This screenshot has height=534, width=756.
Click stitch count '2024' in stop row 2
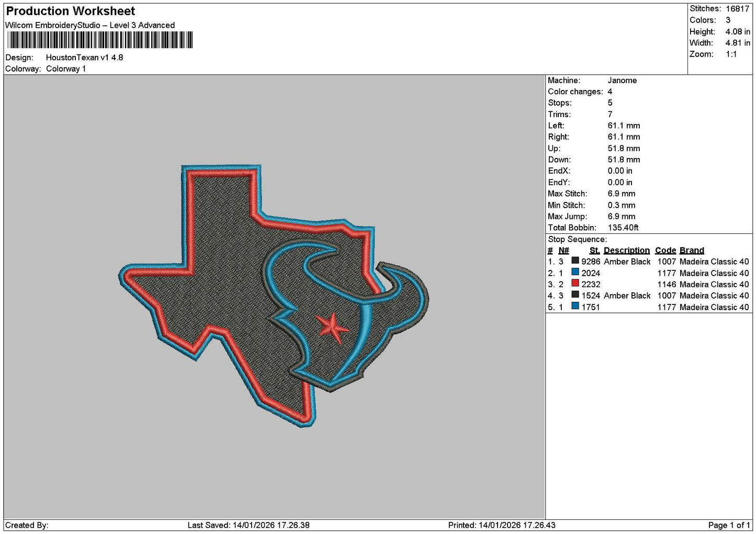tap(591, 273)
